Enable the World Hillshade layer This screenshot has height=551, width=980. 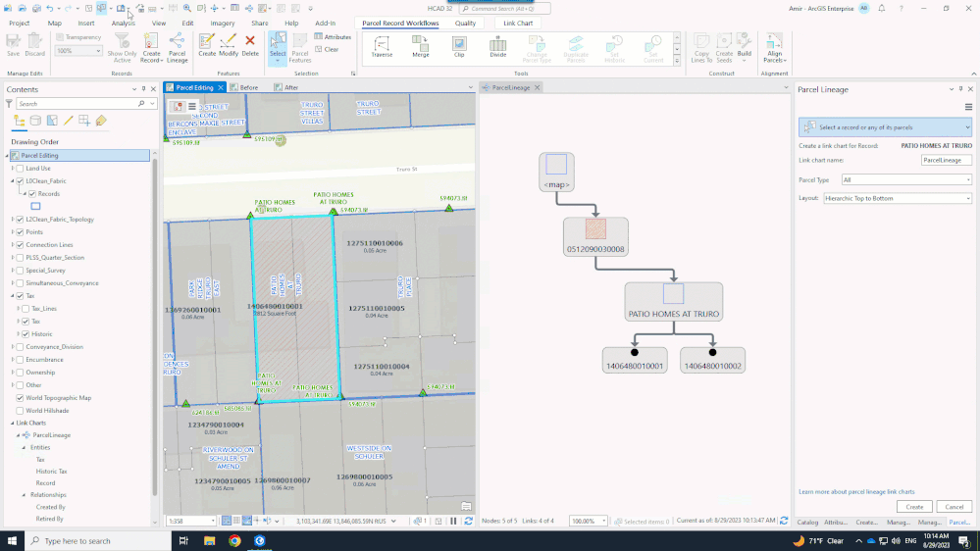tap(20, 411)
